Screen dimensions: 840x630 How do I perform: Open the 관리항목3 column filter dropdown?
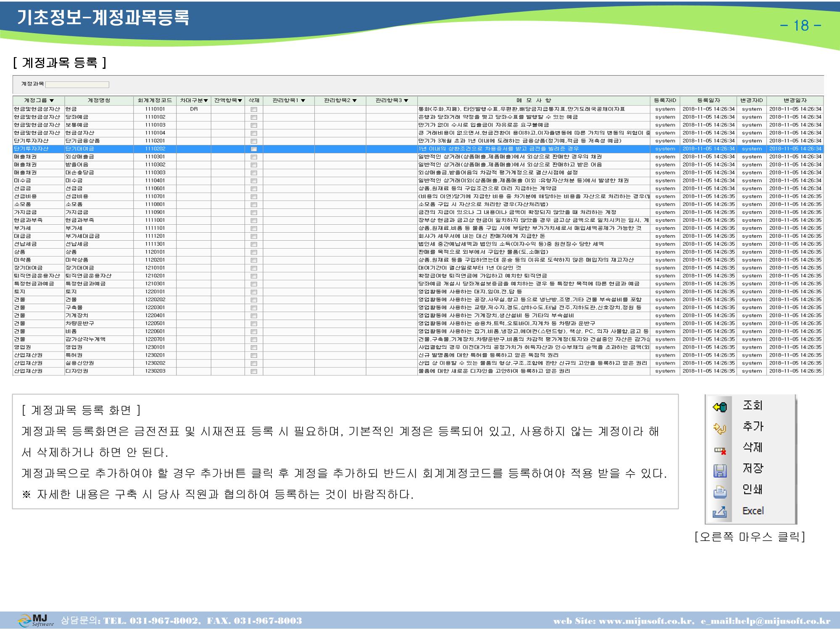click(406, 100)
